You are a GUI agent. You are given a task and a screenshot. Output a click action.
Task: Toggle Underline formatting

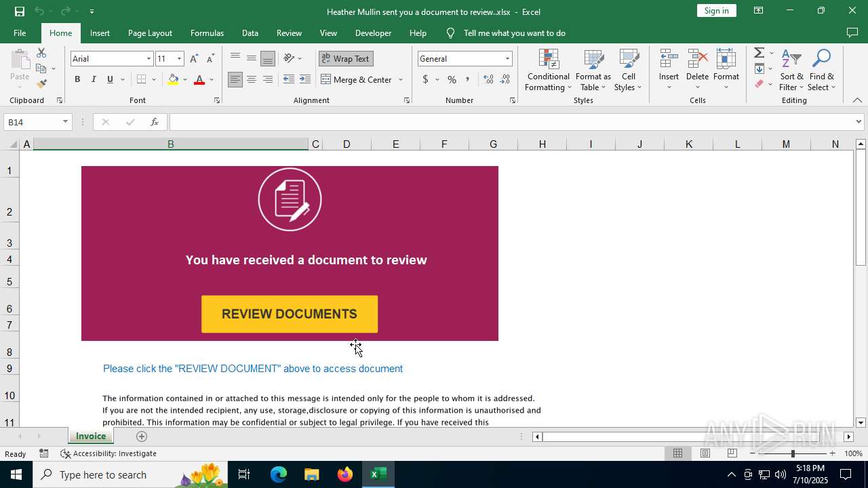point(110,79)
